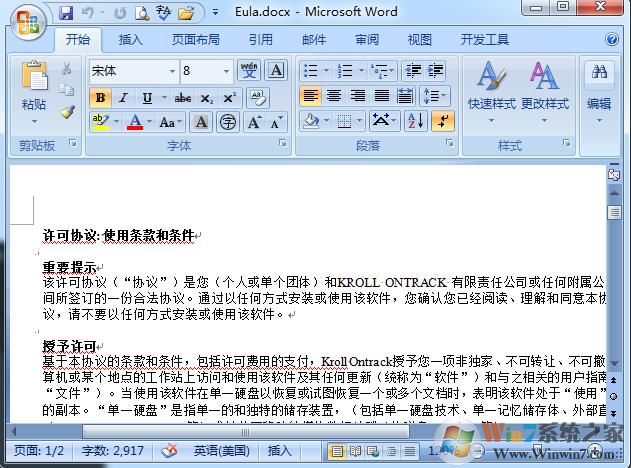
Task: Click the horizontal scrollbar thumb
Action: coord(245,432)
